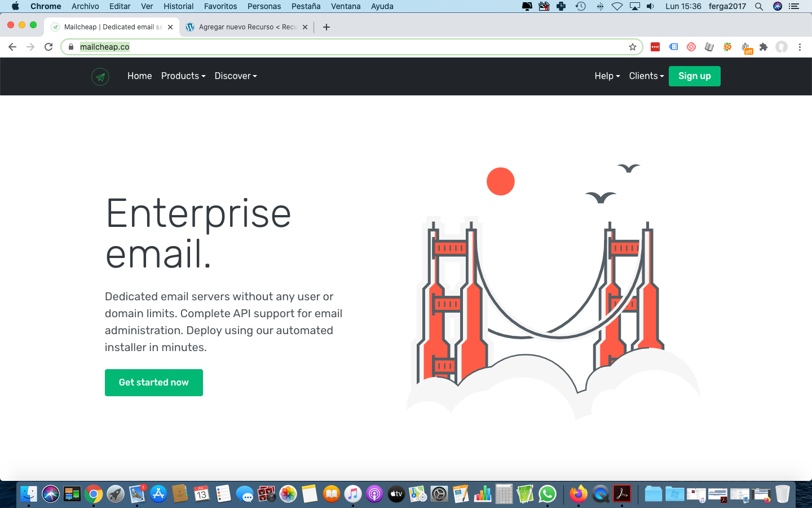This screenshot has width=812, height=508.
Task: Click the Mailcheap paper plane logo
Action: (100, 76)
